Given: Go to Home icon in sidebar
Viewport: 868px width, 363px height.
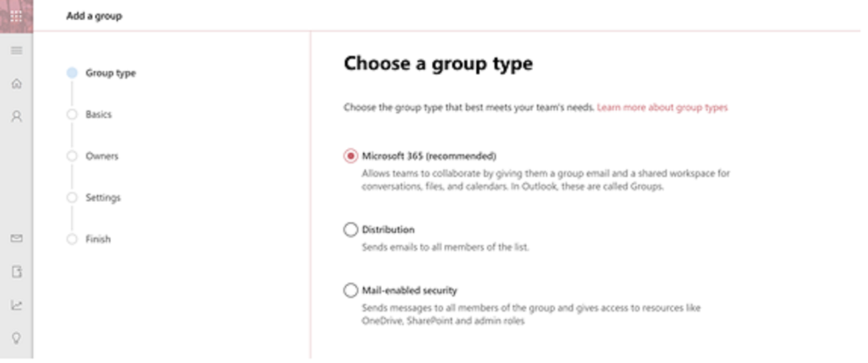Looking at the screenshot, I should click(17, 83).
